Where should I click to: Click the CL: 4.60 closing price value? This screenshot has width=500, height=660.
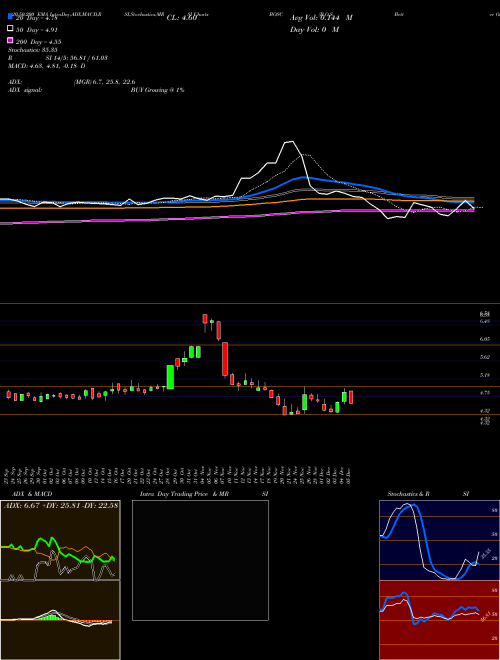click(182, 18)
